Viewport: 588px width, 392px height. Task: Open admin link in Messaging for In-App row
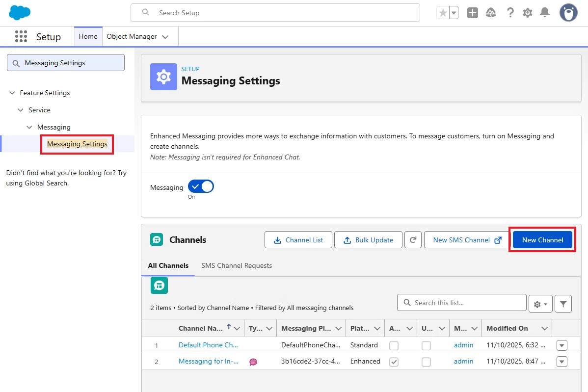coord(463,361)
